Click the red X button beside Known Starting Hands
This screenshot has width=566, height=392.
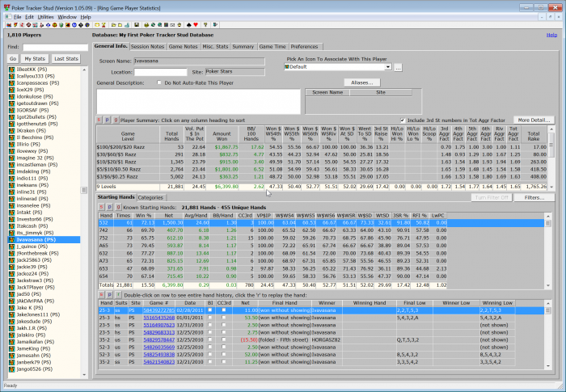[x=100, y=207]
